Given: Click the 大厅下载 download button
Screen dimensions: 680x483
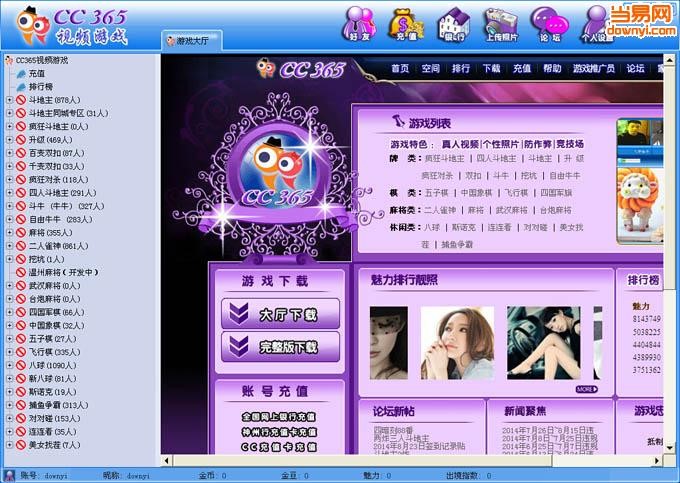Looking at the screenshot, I should (280, 313).
